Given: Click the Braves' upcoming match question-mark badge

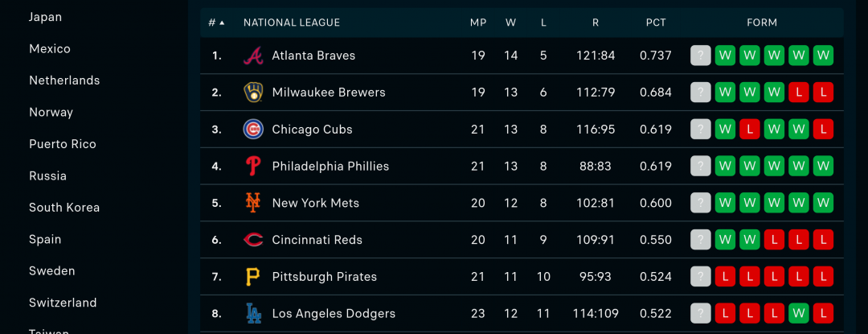Looking at the screenshot, I should (701, 56).
